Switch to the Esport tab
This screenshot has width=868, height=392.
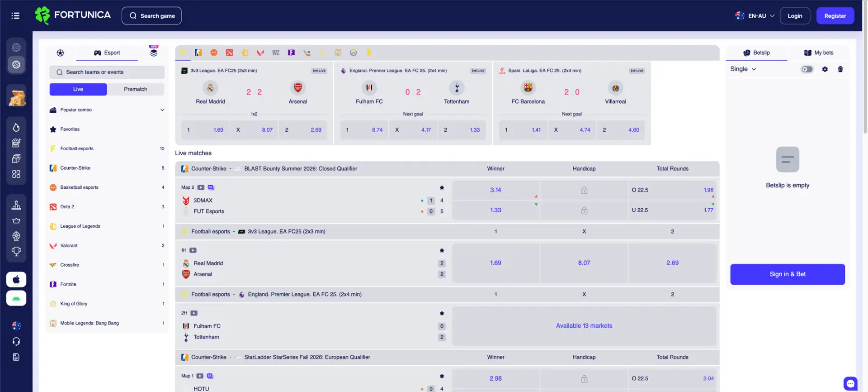click(107, 53)
